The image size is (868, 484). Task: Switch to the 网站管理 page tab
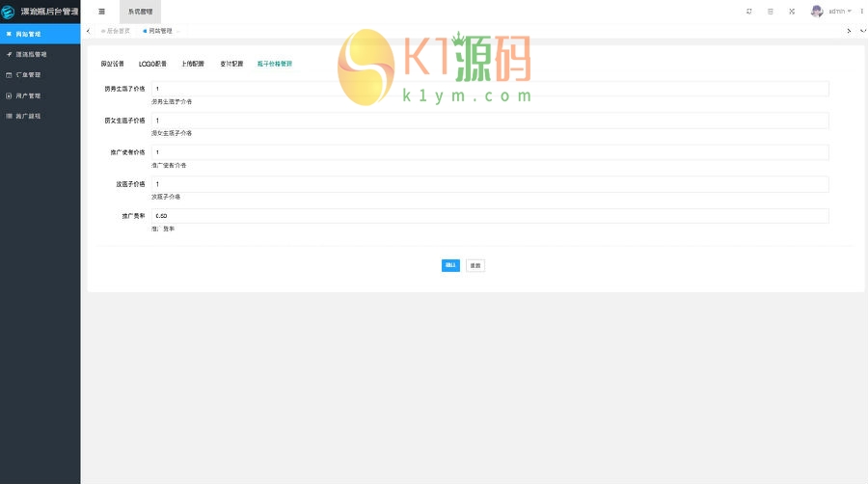160,31
